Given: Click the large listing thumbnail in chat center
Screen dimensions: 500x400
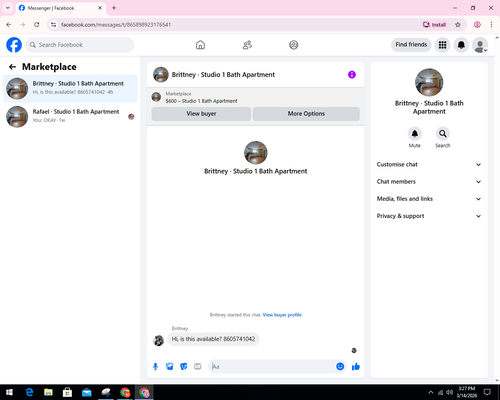Looking at the screenshot, I should click(x=256, y=153).
